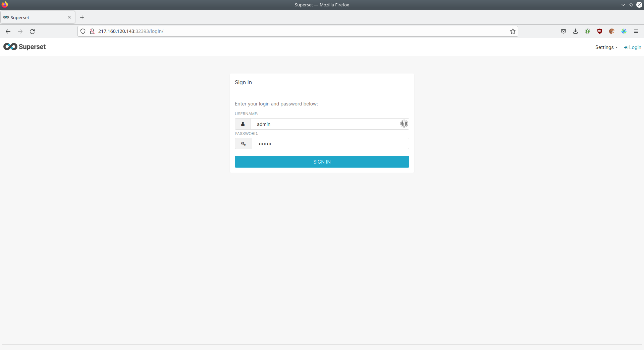Open the Firefox downloads panel

point(575,31)
